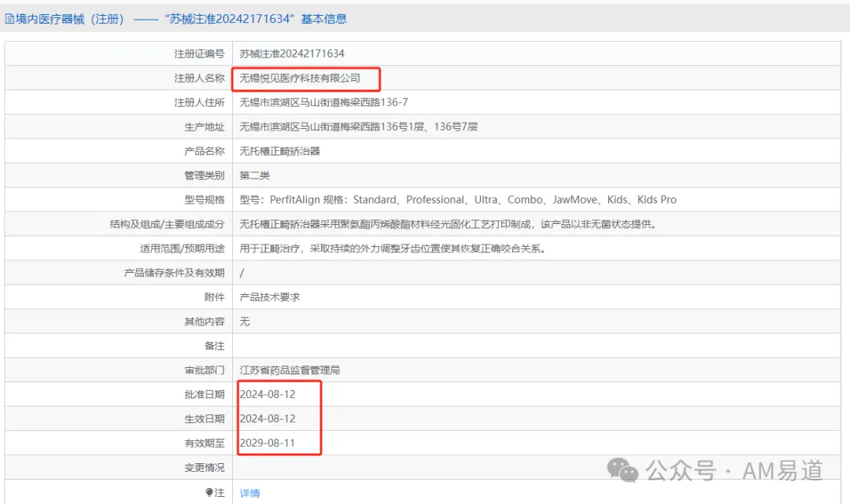Viewport: 850px width, 504px height.
Task: Open the 详情 link
Action: point(250,493)
